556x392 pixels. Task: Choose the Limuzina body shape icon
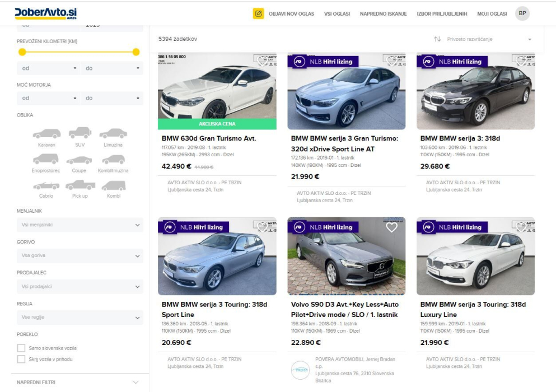pyautogui.click(x=113, y=134)
